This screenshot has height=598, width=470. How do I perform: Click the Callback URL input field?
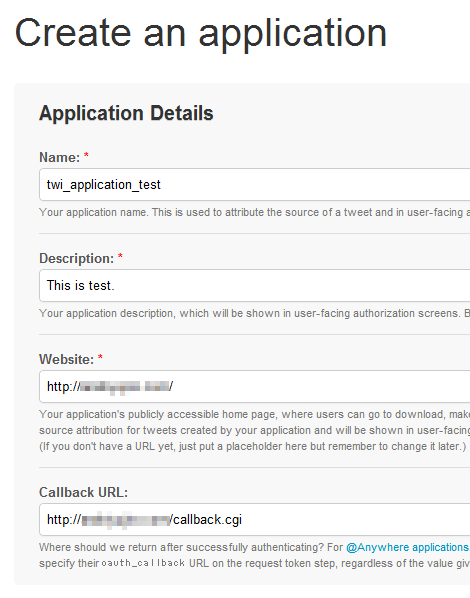tap(254, 519)
